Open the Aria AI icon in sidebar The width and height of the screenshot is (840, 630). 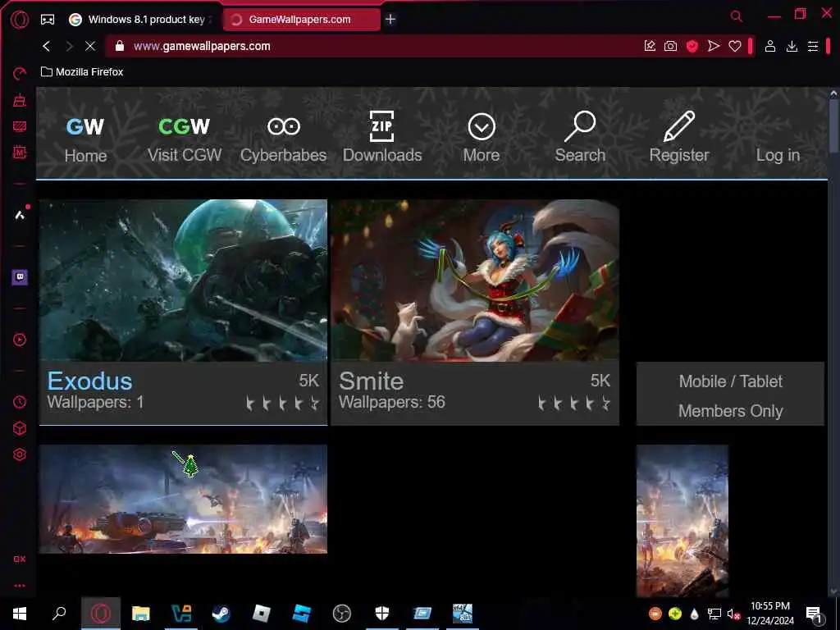20,215
